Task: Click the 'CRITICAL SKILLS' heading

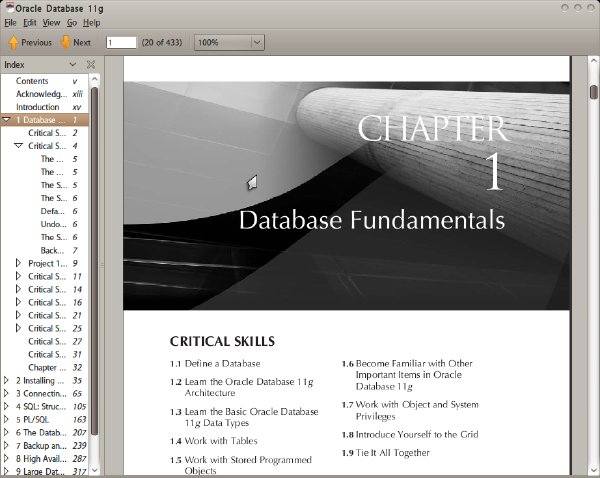Action: tap(222, 341)
